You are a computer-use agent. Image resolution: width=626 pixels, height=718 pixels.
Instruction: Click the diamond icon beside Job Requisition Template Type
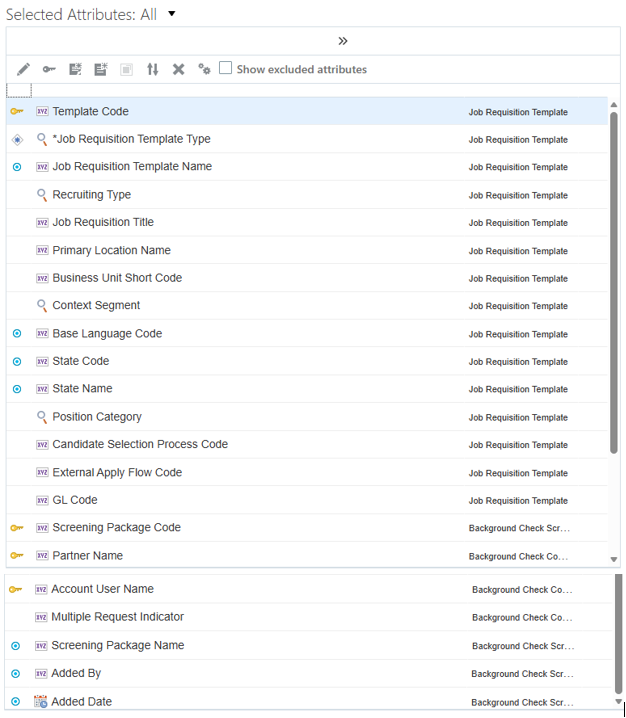pos(17,140)
